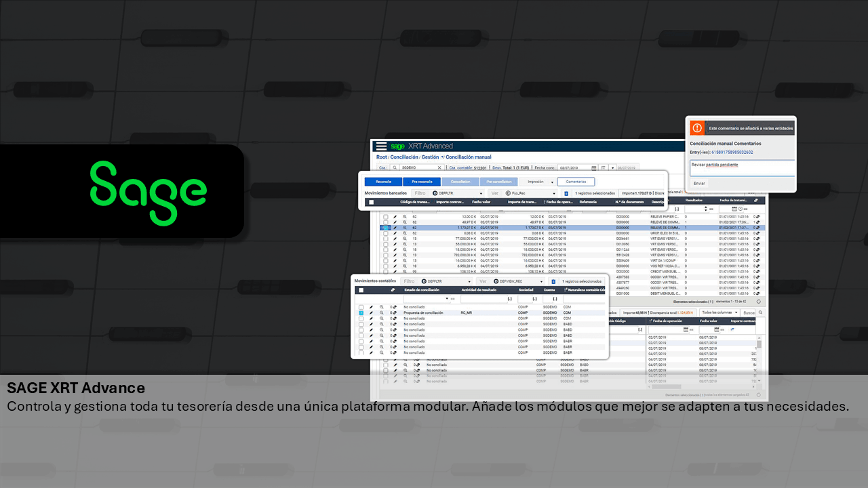Toggle select-all checkbox in Movimientos contables header

pos(361,290)
